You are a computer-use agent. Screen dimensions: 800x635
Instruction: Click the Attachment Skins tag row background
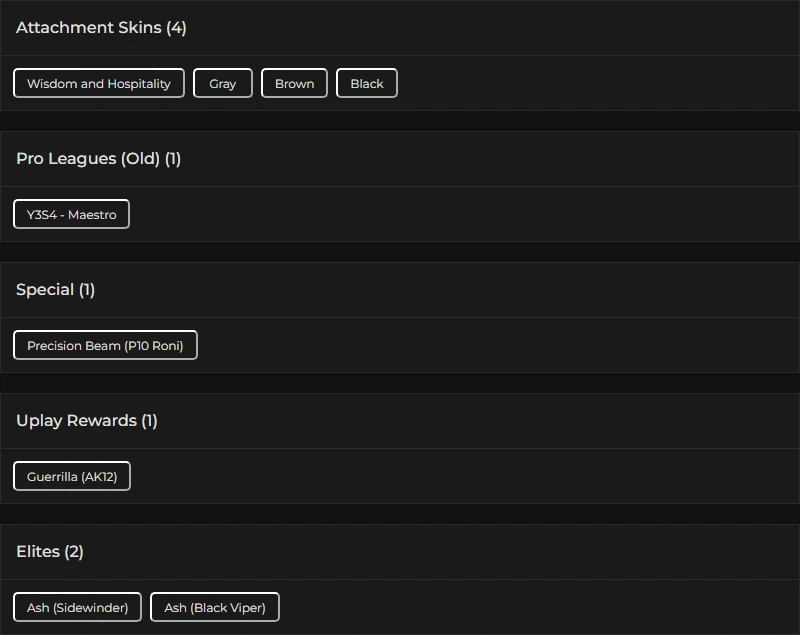click(x=597, y=83)
